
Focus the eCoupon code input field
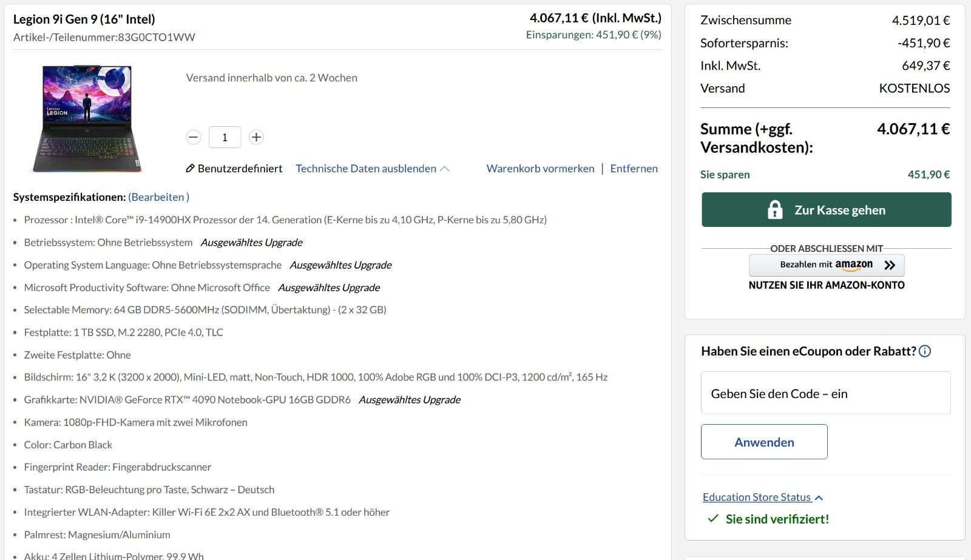click(x=825, y=393)
